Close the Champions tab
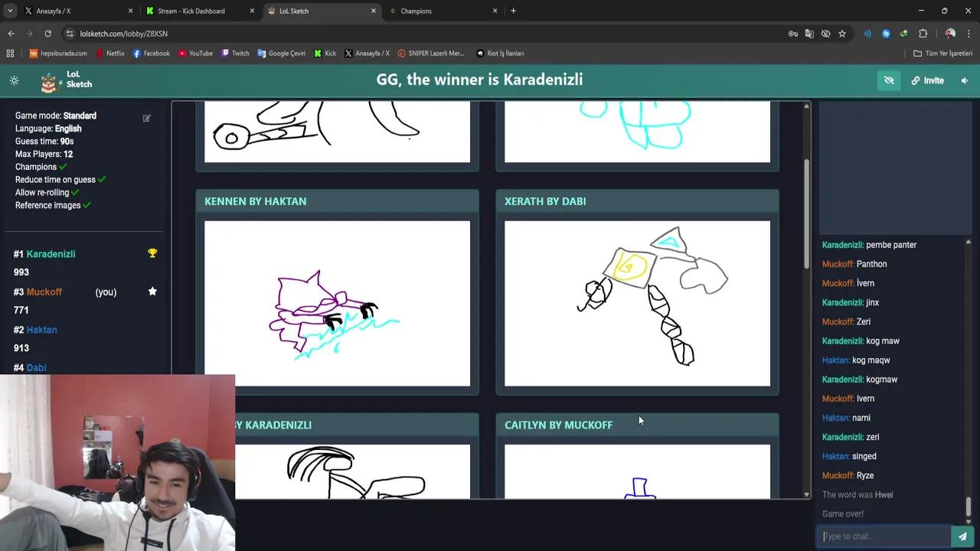Screen dimensions: 980x551 click(x=495, y=11)
